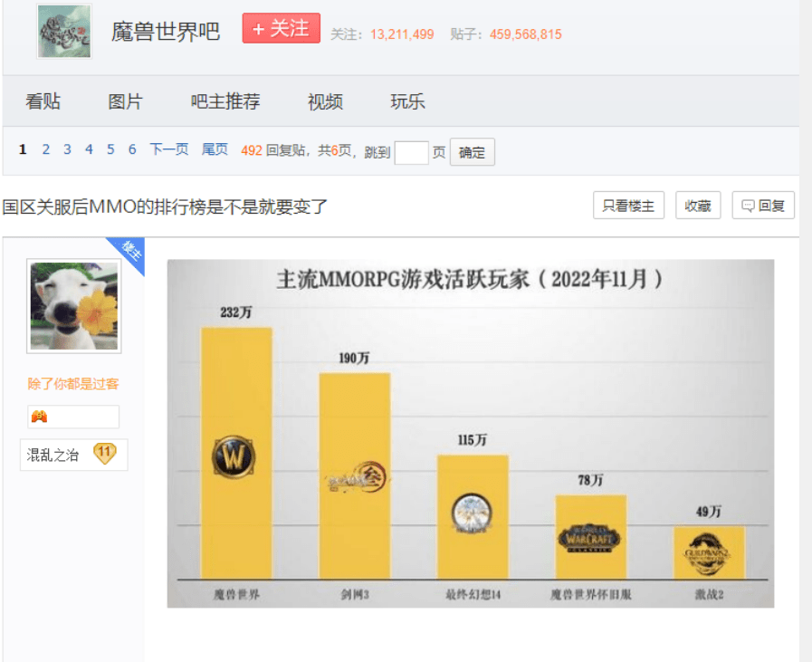
Task: Click the follower count 13,211,499
Action: click(x=402, y=34)
